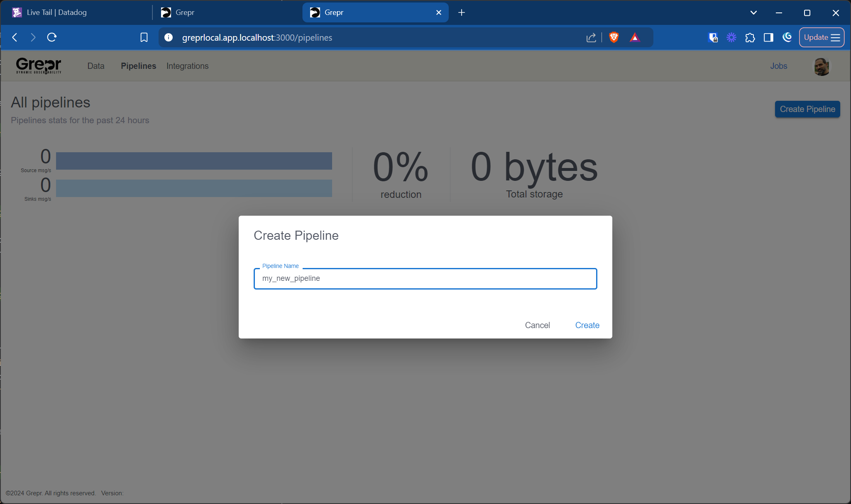The height and width of the screenshot is (504, 851).
Task: Click the browser forward arrow
Action: [33, 37]
